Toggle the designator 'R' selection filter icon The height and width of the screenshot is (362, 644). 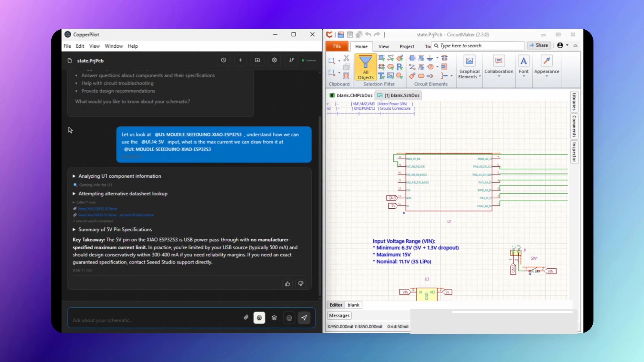click(x=400, y=67)
